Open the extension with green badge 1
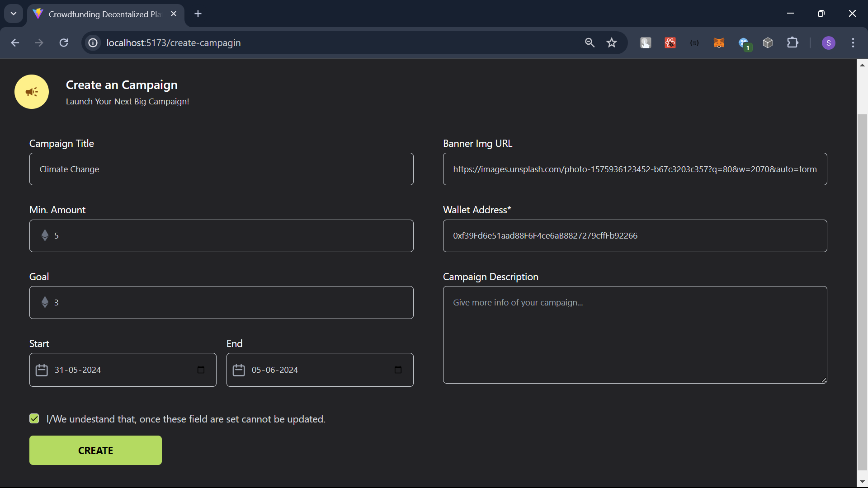This screenshot has height=488, width=868. [745, 44]
